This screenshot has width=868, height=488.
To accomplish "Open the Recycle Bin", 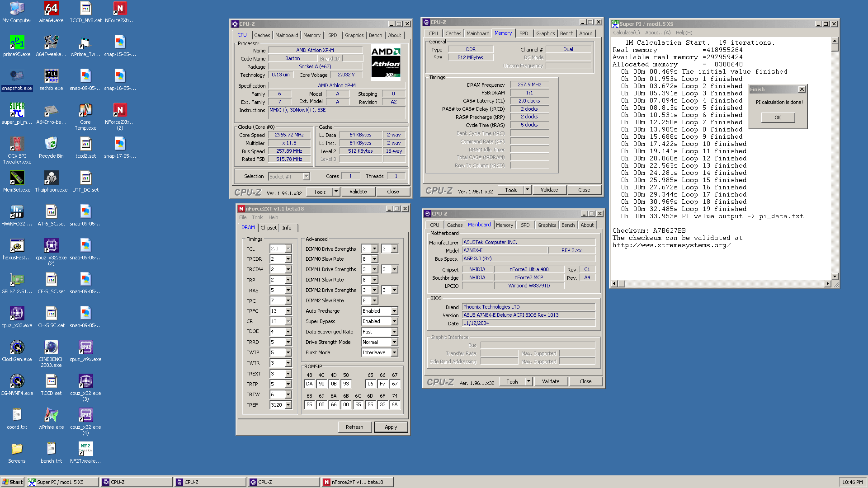I will coord(51,147).
